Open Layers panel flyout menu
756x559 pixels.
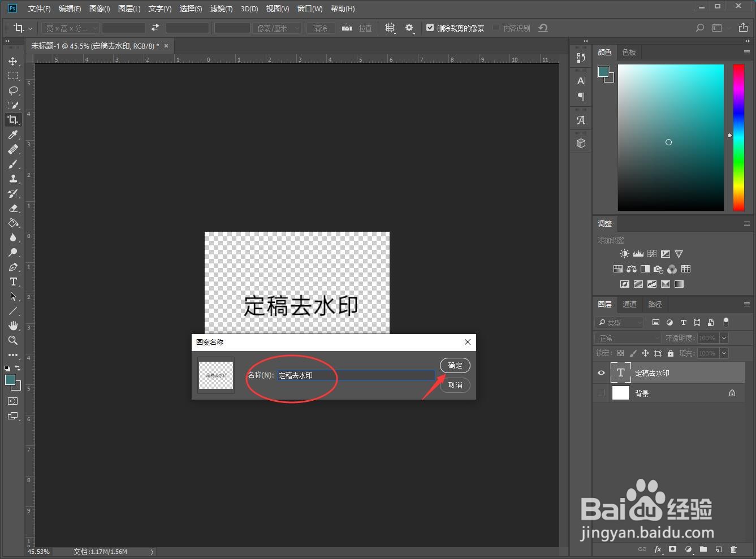[x=747, y=304]
